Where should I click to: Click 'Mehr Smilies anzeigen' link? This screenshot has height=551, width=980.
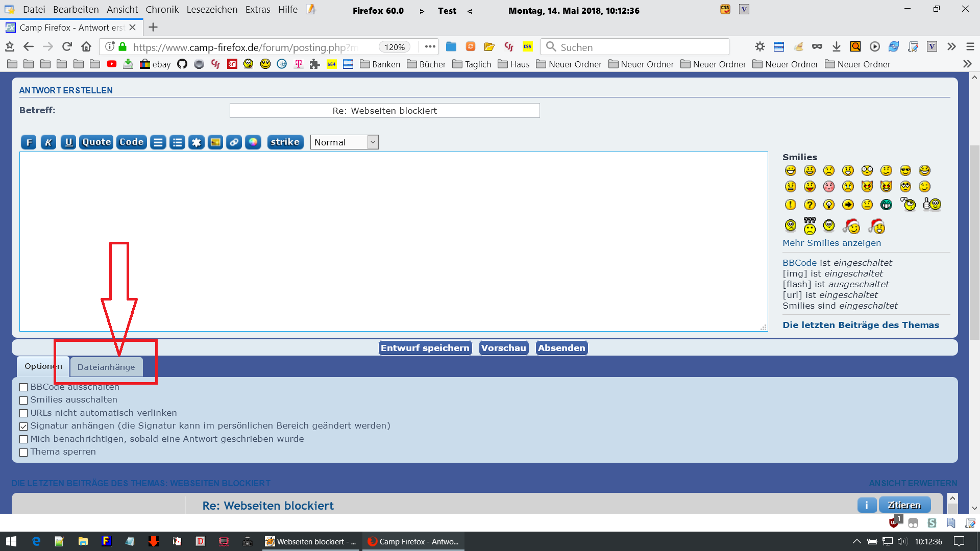click(x=831, y=243)
